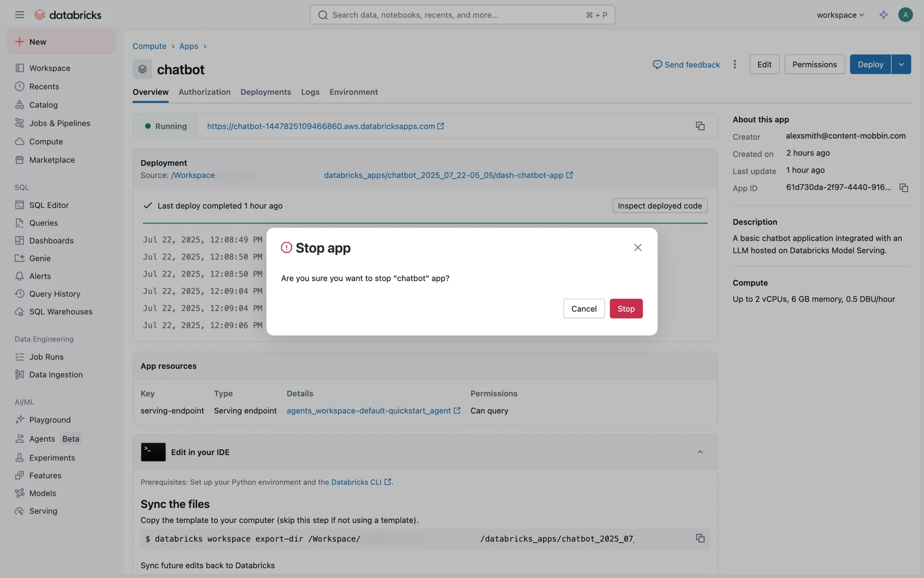This screenshot has width=924, height=578.
Task: Open the kebab more-options menu
Action: point(734,65)
